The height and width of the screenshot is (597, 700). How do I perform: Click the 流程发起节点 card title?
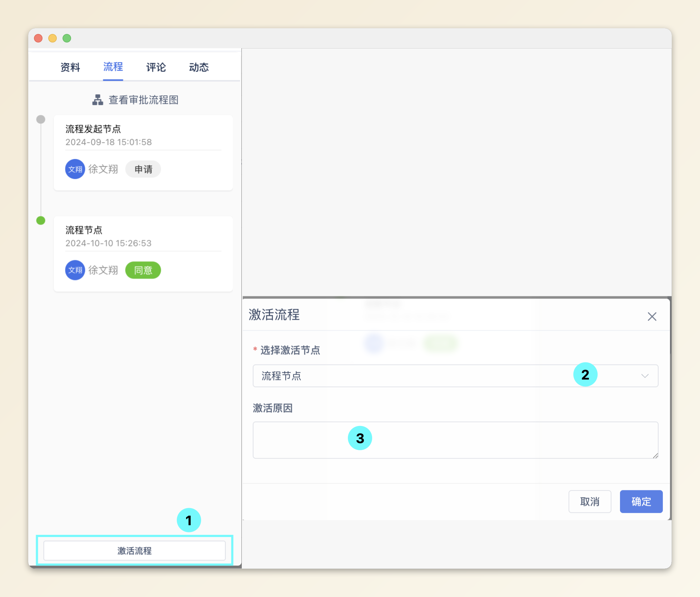pyautogui.click(x=93, y=129)
